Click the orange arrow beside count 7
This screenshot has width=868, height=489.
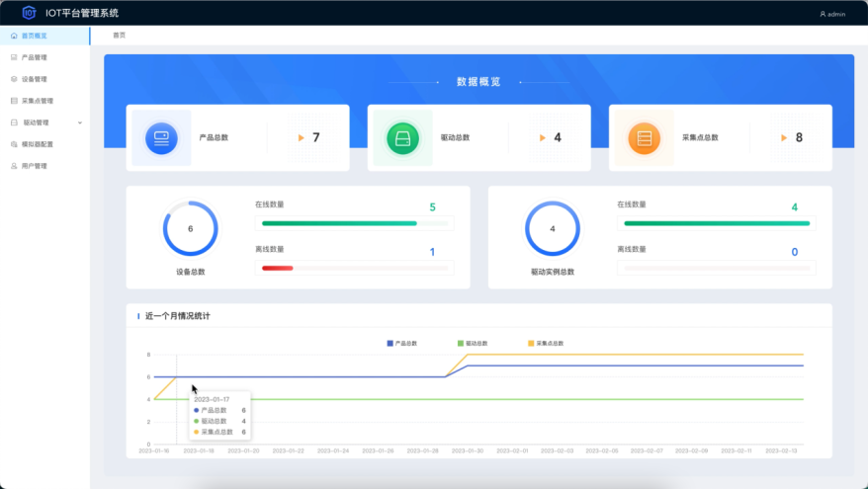[302, 137]
